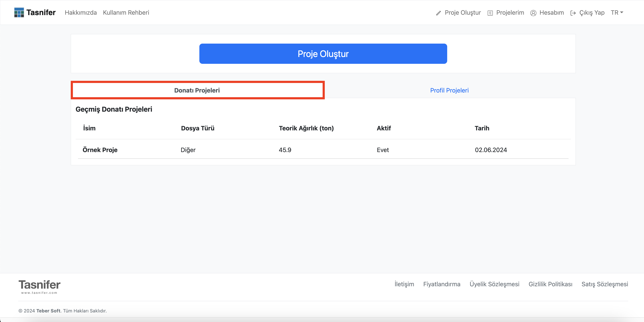The height and width of the screenshot is (322, 644).
Task: Click the 45.9 weight value
Action: (285, 150)
